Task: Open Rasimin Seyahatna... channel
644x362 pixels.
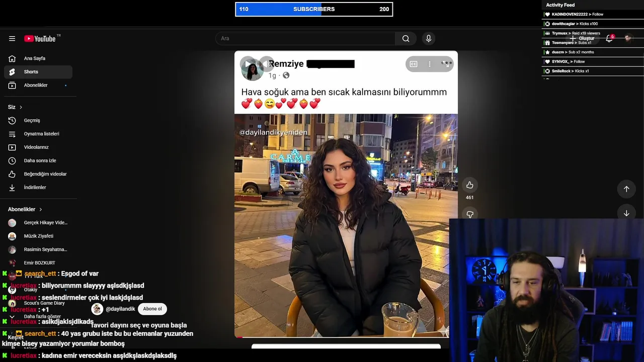Action: pyautogui.click(x=38, y=249)
